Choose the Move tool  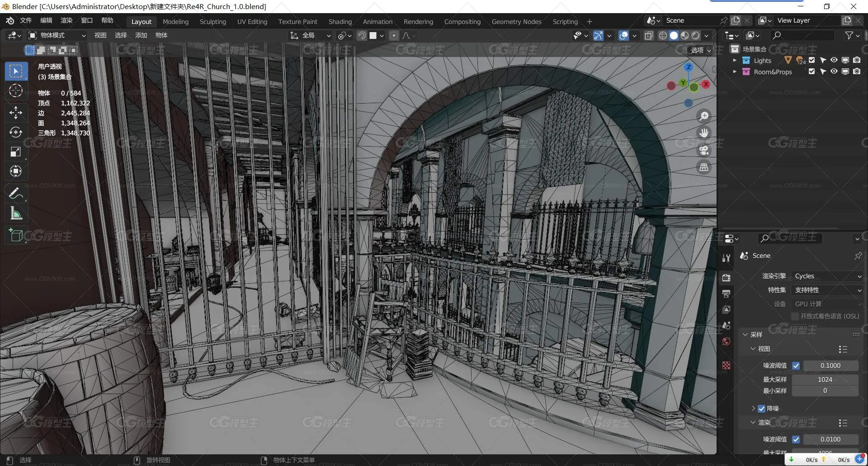click(x=16, y=112)
